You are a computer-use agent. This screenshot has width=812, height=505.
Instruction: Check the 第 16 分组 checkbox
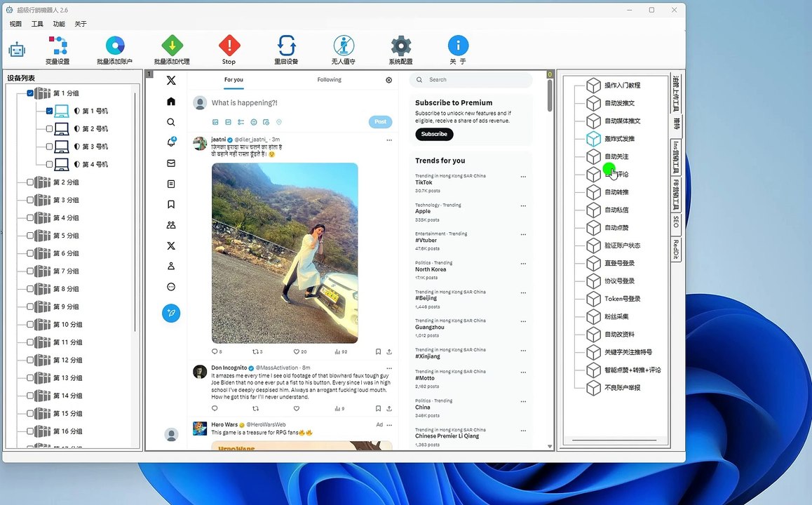[30, 431]
